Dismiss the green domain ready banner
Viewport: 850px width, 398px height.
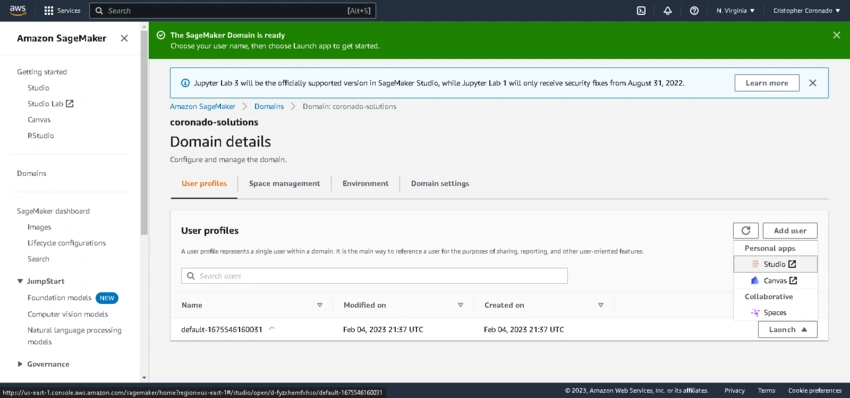pos(836,35)
